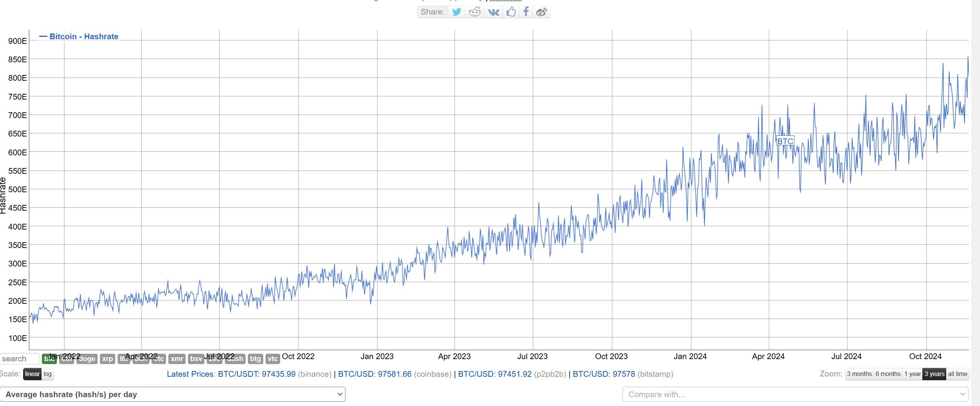Select the 1 year zoom range
The image size is (980, 406).
tap(912, 374)
